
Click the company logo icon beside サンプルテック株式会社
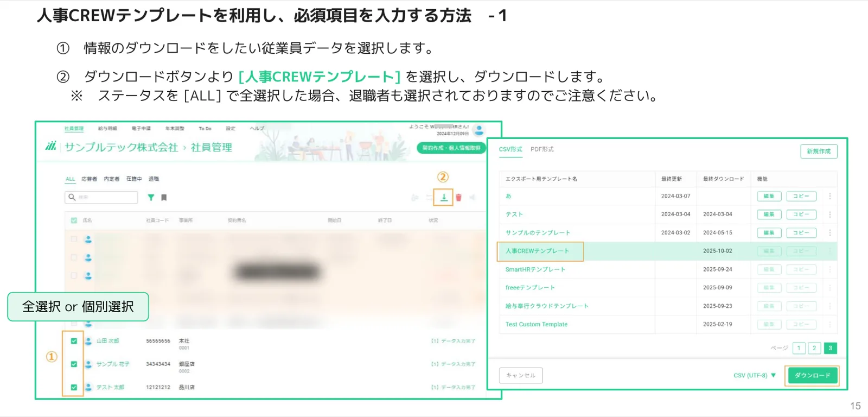coord(51,146)
